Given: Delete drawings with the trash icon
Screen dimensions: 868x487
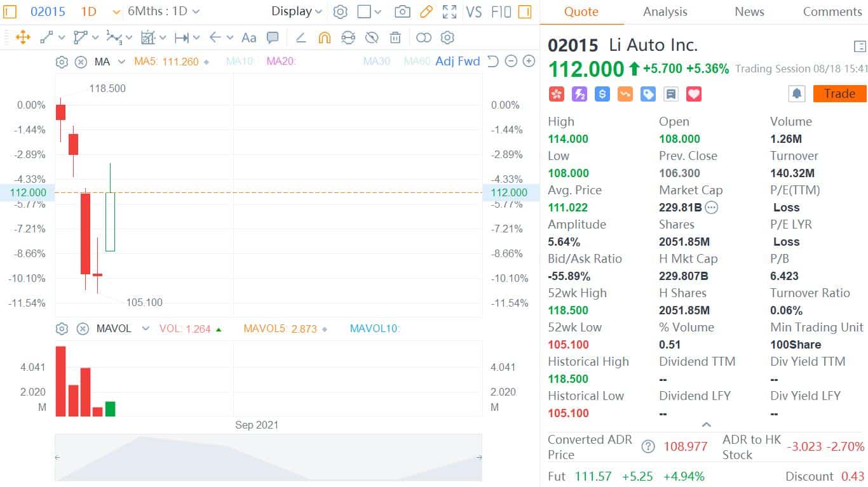Looking at the screenshot, I should [395, 37].
